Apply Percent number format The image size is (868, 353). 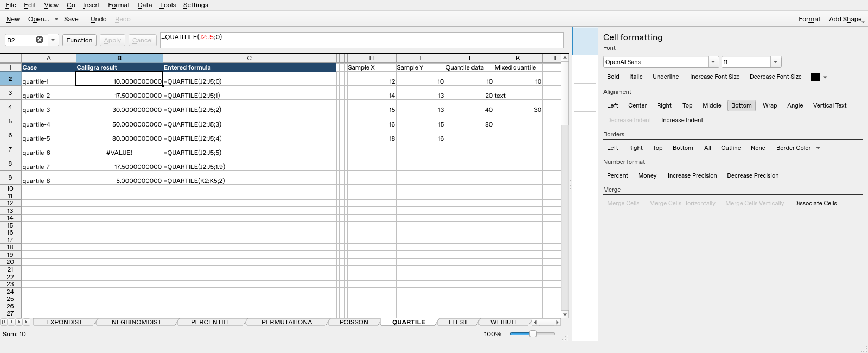(617, 175)
